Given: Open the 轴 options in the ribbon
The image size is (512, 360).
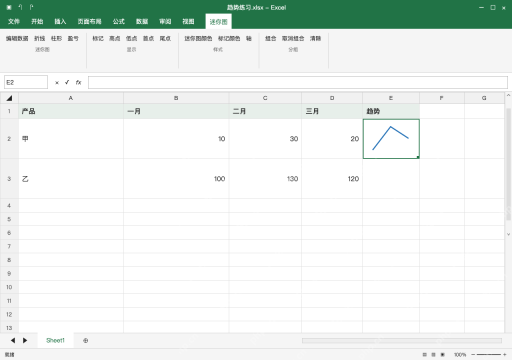Looking at the screenshot, I should pos(249,39).
